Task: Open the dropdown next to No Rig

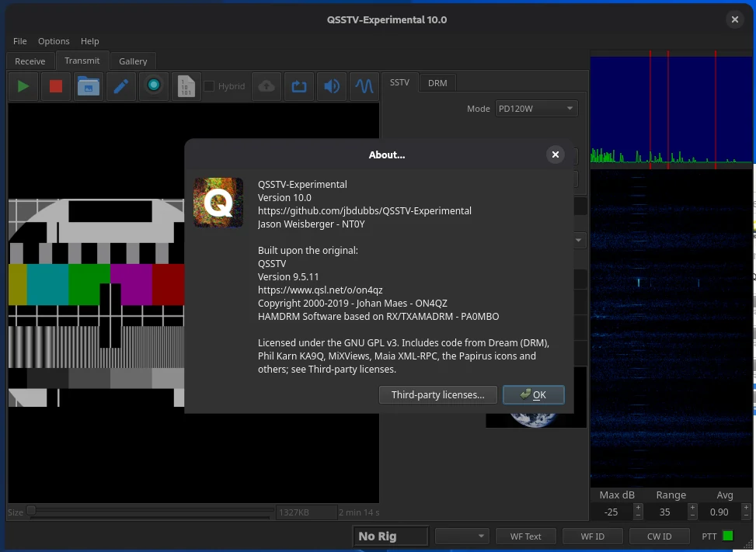Action: 462,536
